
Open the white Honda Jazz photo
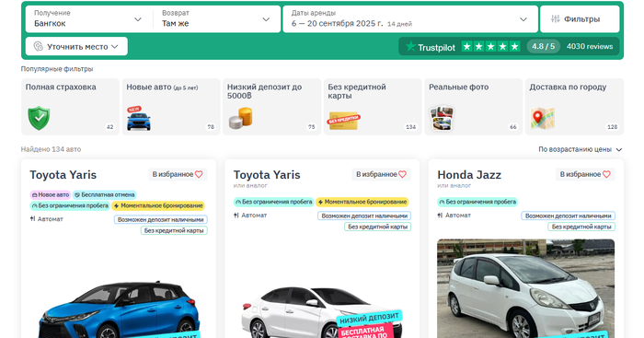(525, 288)
